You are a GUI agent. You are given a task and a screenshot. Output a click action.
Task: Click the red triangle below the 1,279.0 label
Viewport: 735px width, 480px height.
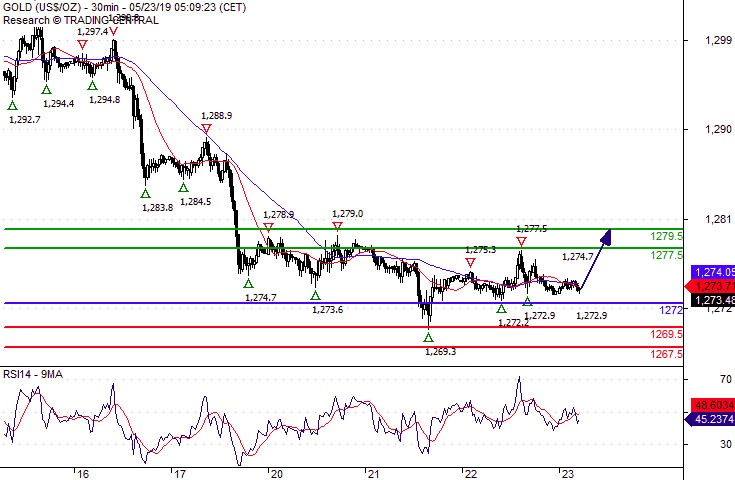click(x=338, y=226)
